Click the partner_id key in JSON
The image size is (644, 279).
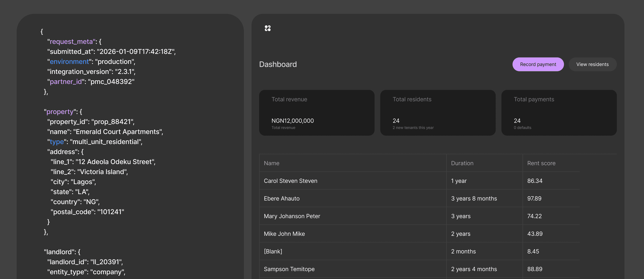click(66, 82)
